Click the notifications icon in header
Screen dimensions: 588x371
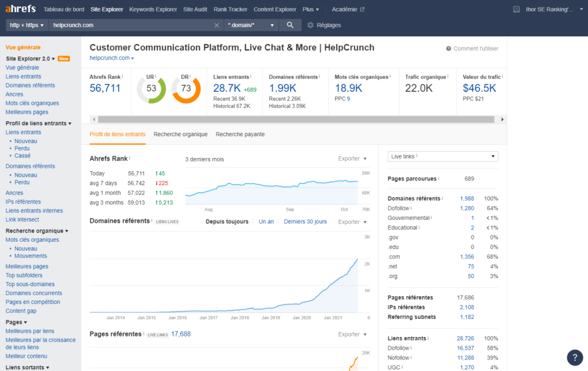[x=516, y=9]
